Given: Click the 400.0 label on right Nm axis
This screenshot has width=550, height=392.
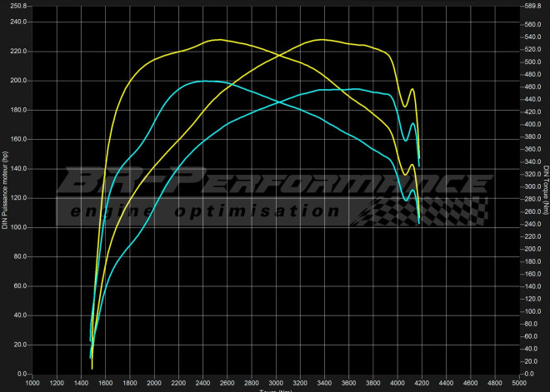Looking at the screenshot, I should [x=532, y=125].
